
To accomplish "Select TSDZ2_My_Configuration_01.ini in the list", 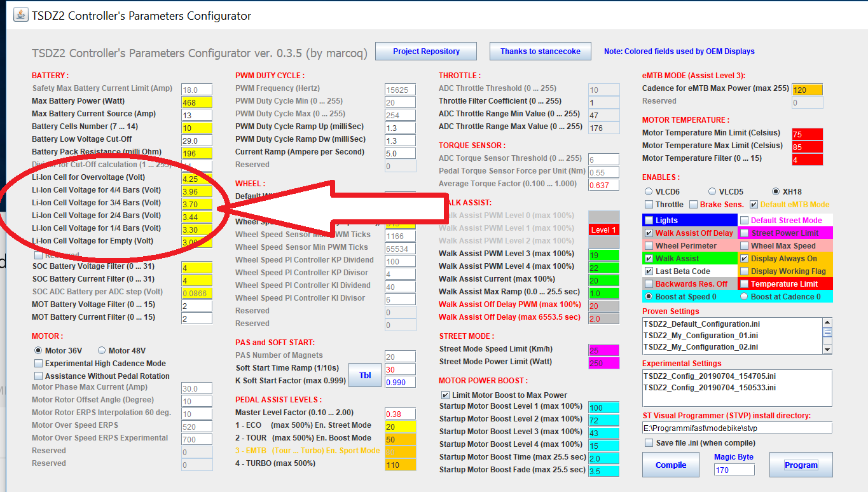I will tap(700, 336).
